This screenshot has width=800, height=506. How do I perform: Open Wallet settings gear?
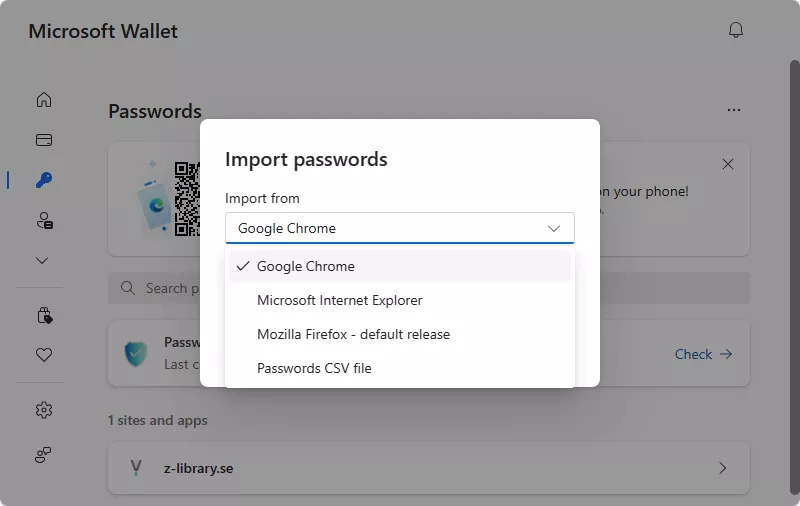click(44, 410)
